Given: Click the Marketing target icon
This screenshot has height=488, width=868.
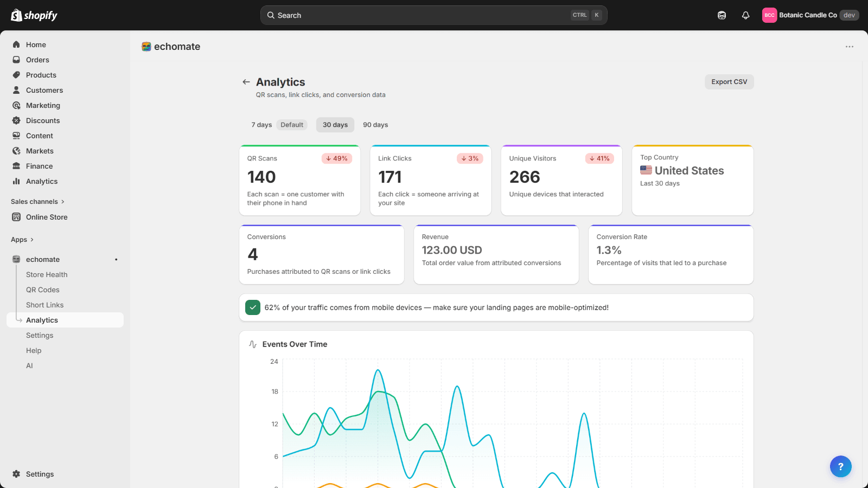Looking at the screenshot, I should pyautogui.click(x=16, y=105).
